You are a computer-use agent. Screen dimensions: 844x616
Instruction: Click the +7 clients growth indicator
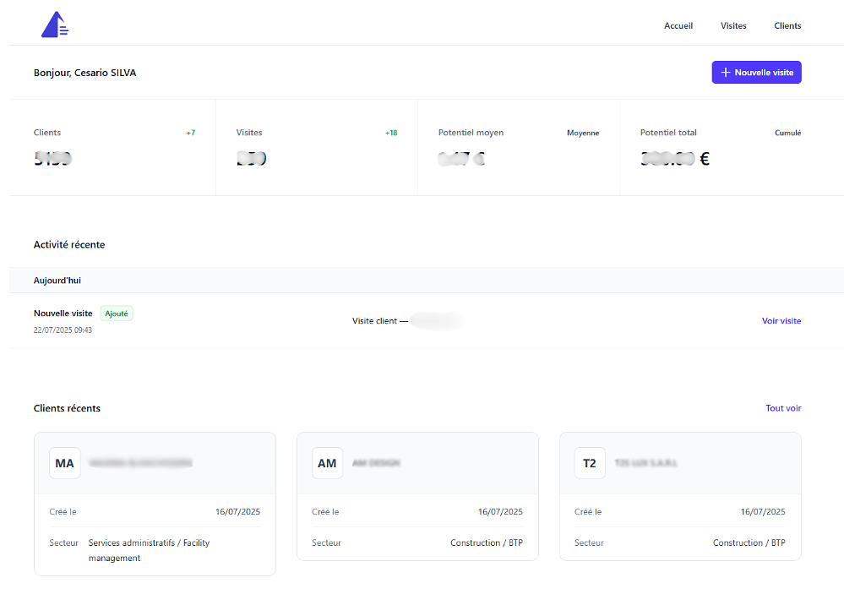(190, 133)
